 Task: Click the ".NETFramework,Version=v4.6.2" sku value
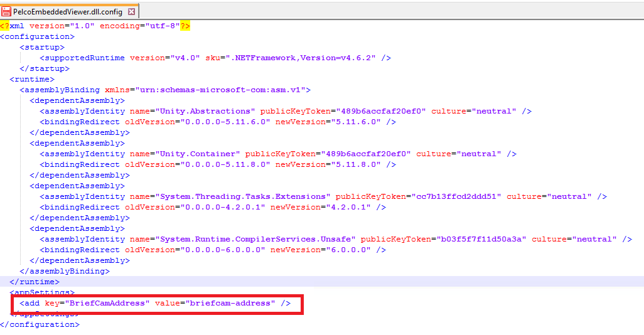tap(301, 58)
